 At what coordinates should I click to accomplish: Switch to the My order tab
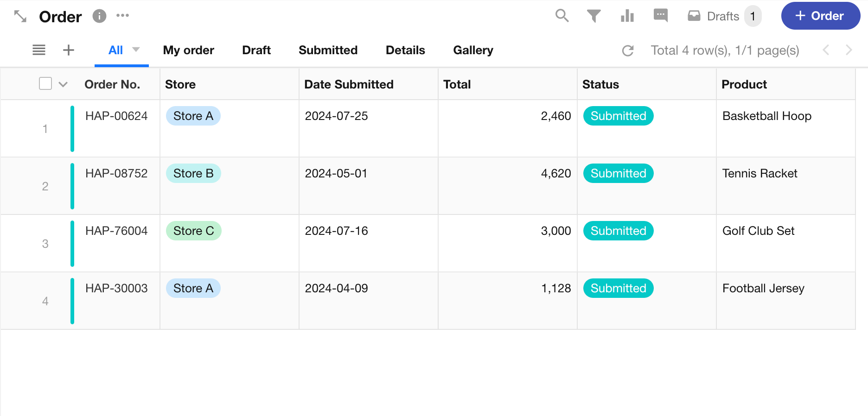tap(188, 50)
